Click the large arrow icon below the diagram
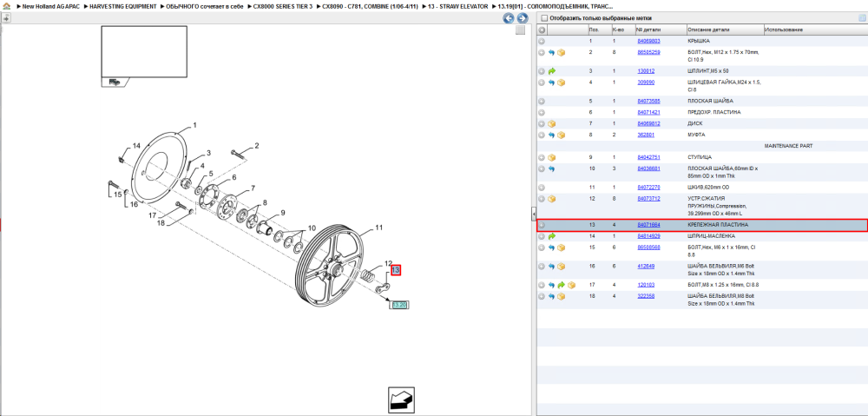Image resolution: width=868 pixels, height=416 pixels. pos(401,400)
